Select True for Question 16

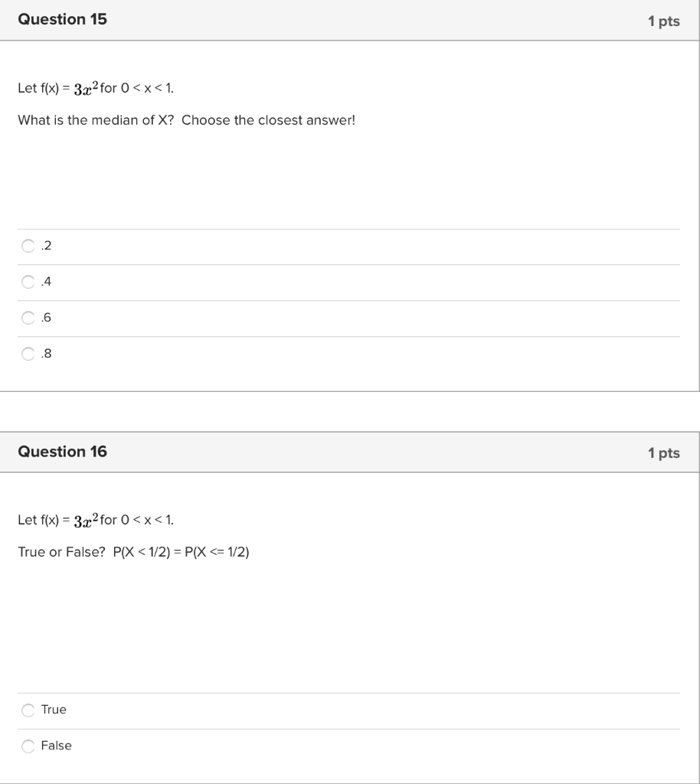[28, 710]
